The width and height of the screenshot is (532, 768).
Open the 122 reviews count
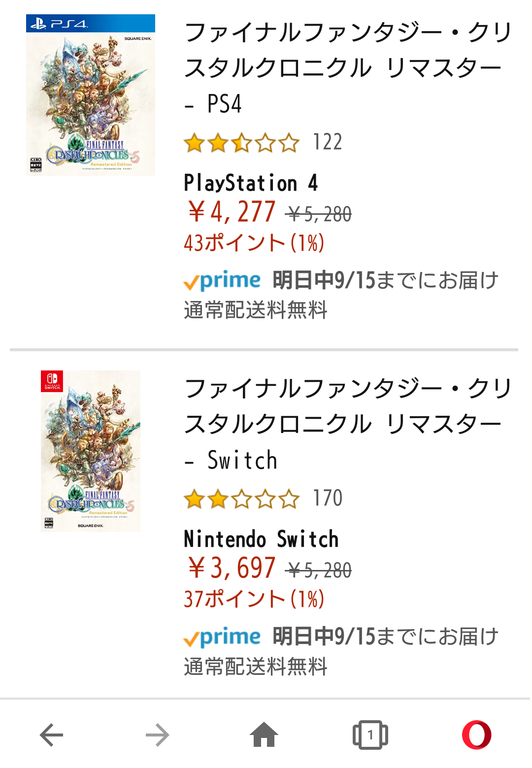pos(328,142)
